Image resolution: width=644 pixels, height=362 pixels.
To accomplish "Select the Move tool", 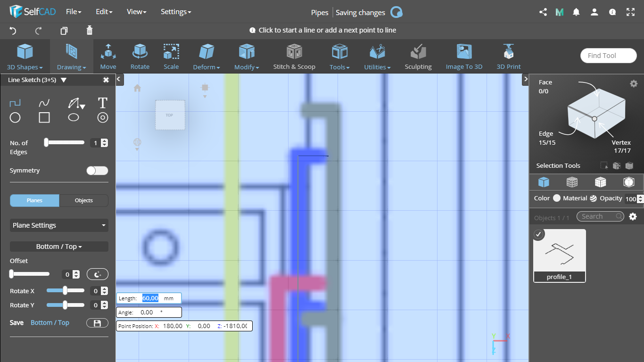I will pyautogui.click(x=108, y=57).
